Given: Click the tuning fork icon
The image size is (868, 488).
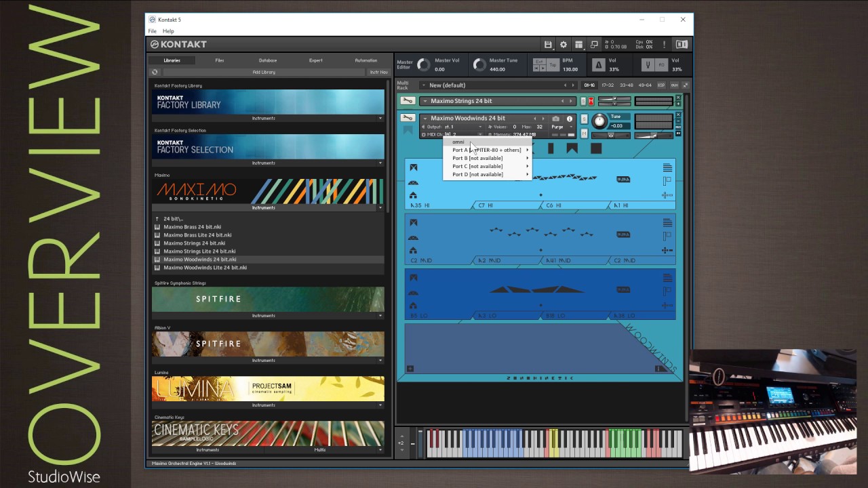Looking at the screenshot, I should pos(648,65).
